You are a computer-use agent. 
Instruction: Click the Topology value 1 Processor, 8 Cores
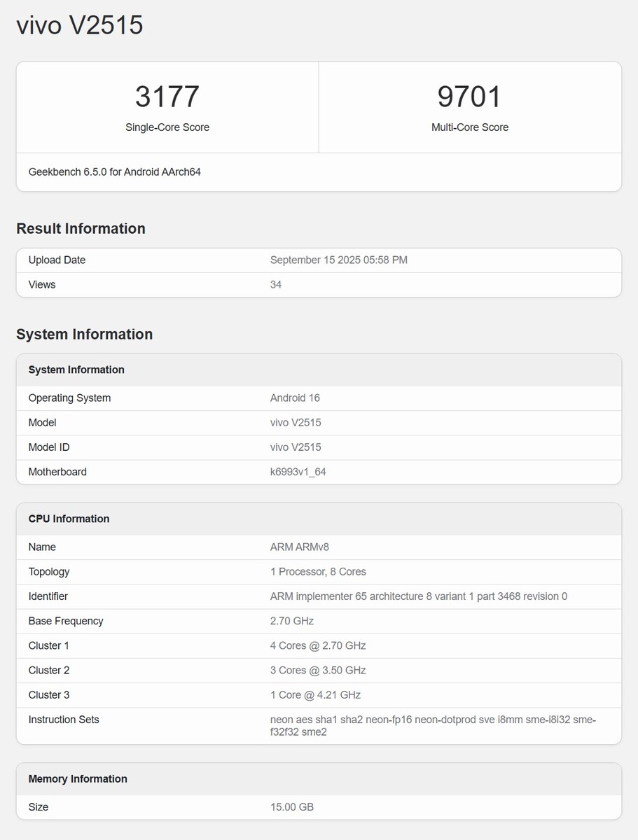[x=318, y=572]
